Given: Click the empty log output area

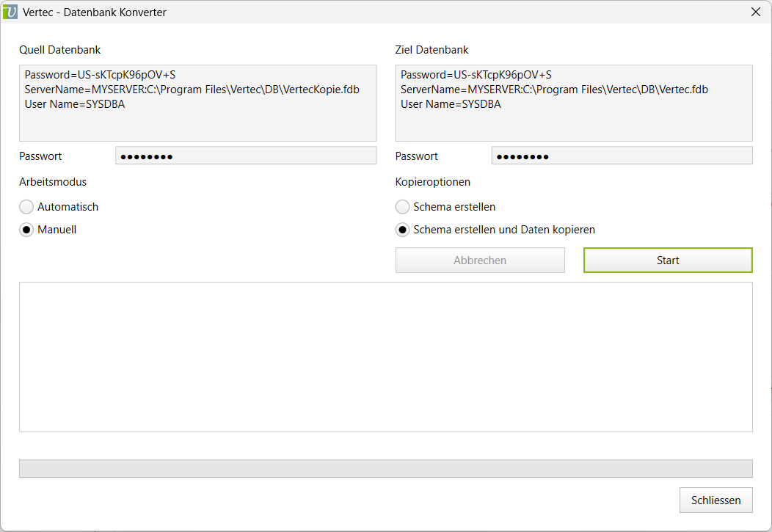Looking at the screenshot, I should click(385, 357).
